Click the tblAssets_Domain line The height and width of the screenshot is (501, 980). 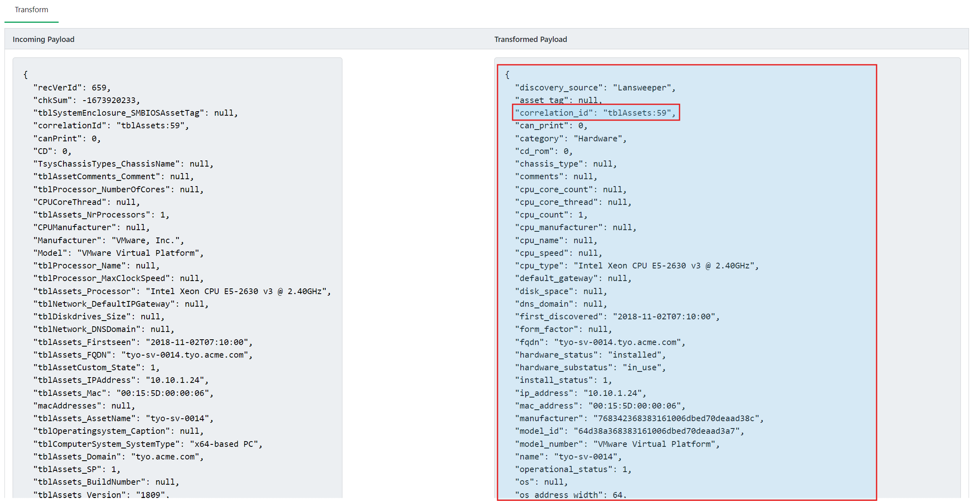[x=118, y=457]
